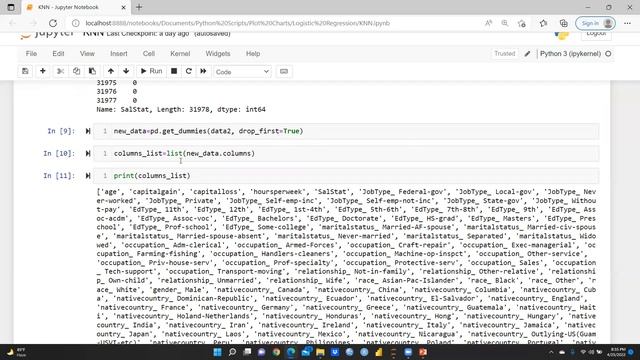Image resolution: width=640 pixels, height=360 pixels.
Task: Open Windows Search on the taskbar
Action: tap(232, 352)
